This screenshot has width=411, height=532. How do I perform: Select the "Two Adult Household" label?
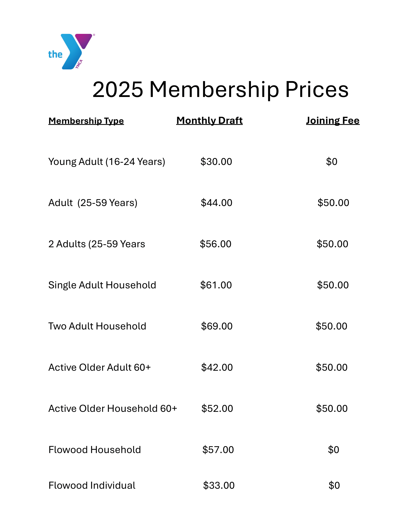[97, 326]
